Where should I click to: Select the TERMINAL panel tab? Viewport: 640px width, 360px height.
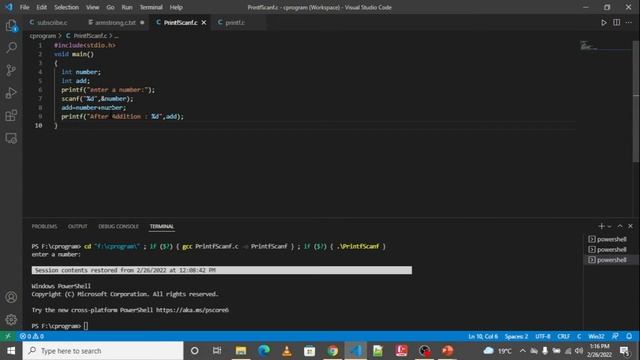(162, 226)
